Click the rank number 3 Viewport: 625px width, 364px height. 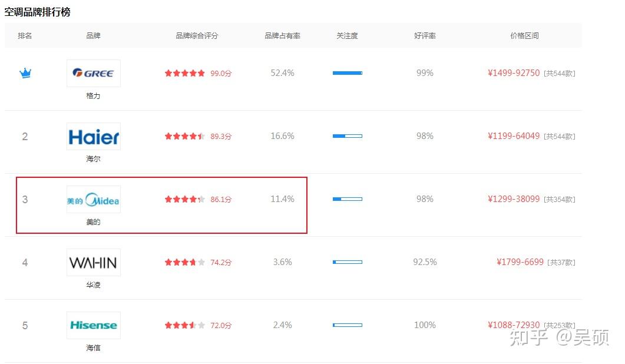(25, 199)
